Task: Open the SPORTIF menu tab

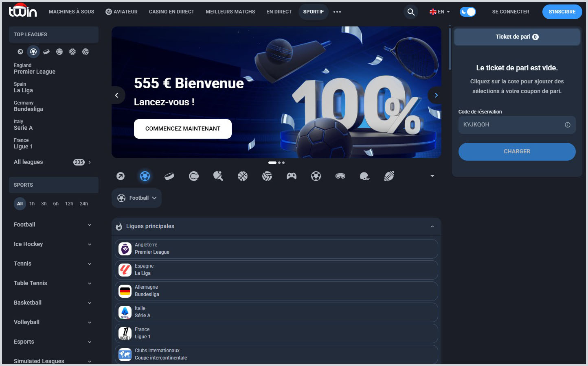Action: 313,12
